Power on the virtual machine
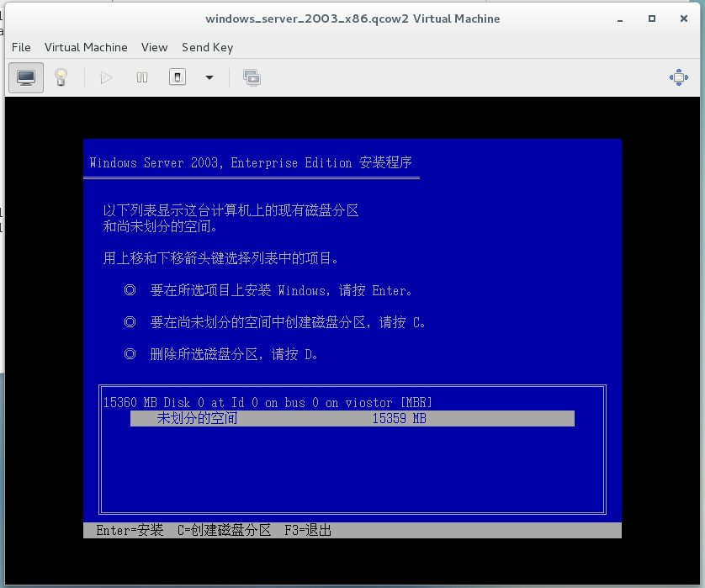 point(106,77)
